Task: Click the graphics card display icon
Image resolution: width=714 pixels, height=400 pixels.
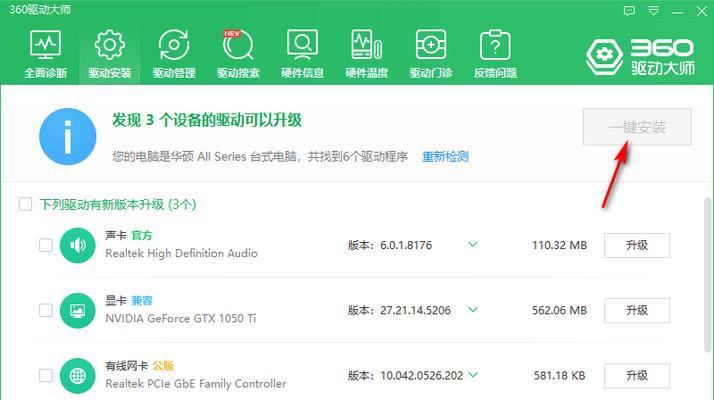Action: pos(77,310)
